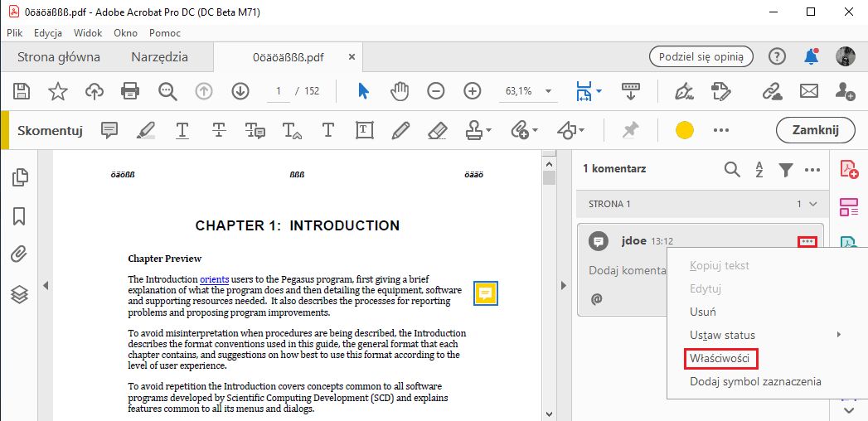Image resolution: width=868 pixels, height=421 pixels.
Task: Open the Edycja menu
Action: click(x=48, y=33)
